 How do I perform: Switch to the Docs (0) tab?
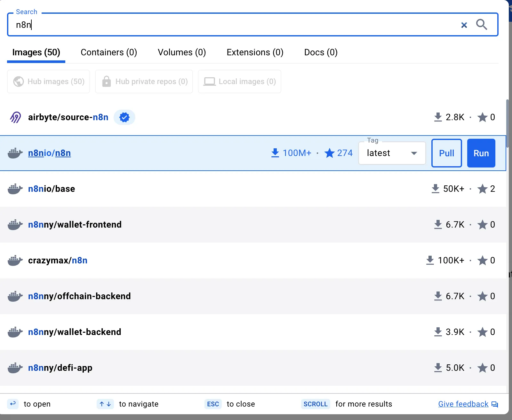coord(321,52)
